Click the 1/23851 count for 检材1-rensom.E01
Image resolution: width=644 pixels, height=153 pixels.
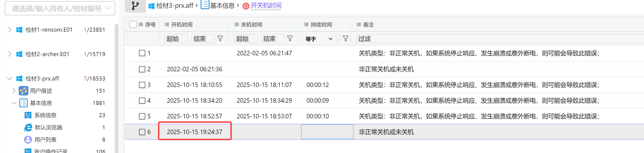pos(94,30)
